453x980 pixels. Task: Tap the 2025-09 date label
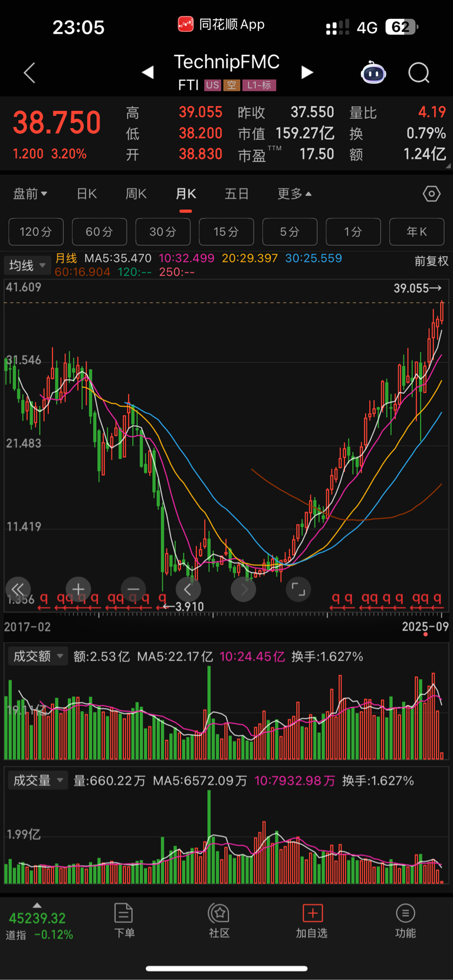coord(425,627)
